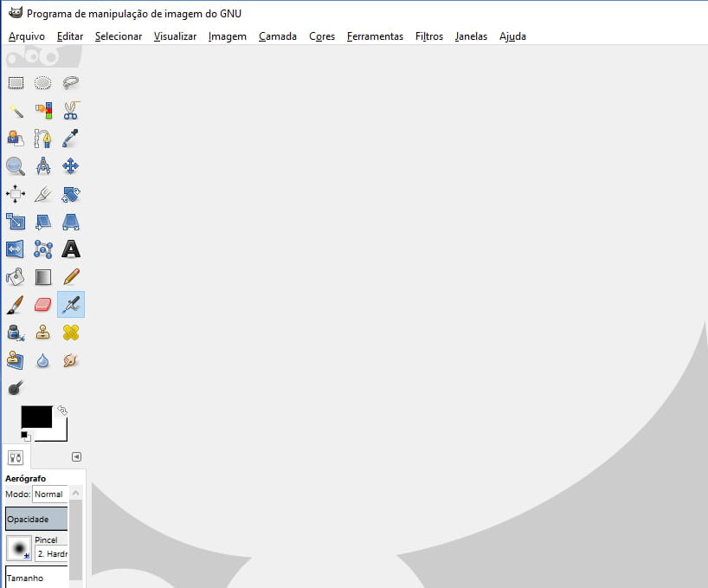Select the Scissors Select tool
The image size is (708, 588).
pyautogui.click(x=71, y=111)
